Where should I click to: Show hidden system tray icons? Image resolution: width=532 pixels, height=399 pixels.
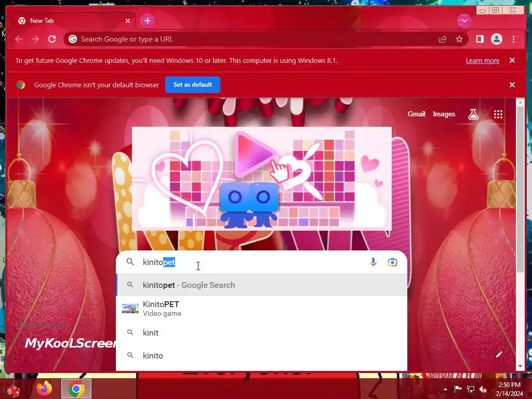click(x=445, y=389)
